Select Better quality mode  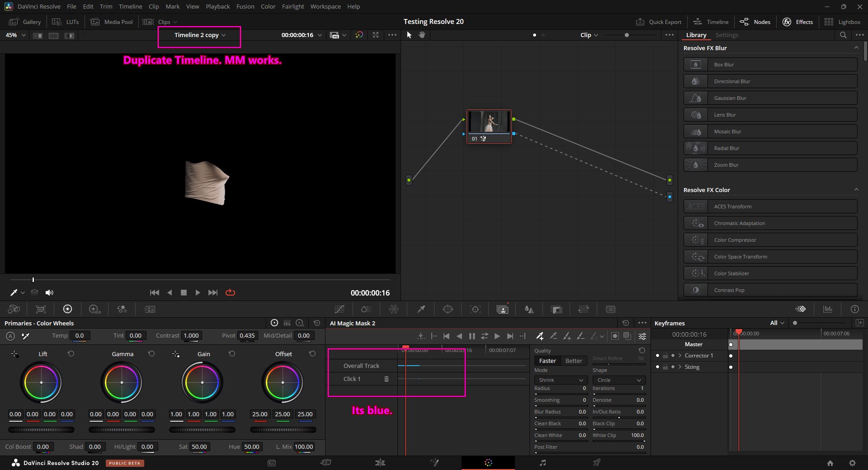point(574,361)
